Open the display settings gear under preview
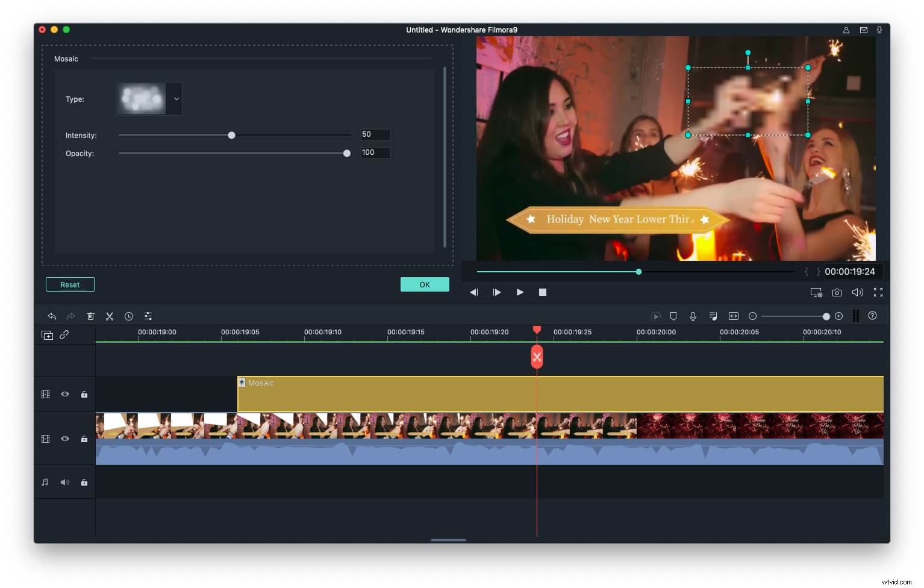924x588 pixels. point(816,292)
